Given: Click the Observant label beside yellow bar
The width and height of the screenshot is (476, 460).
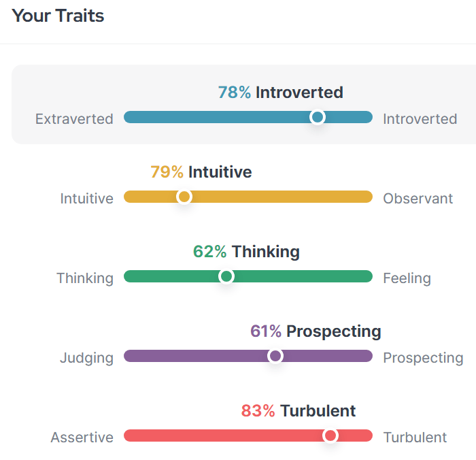Looking at the screenshot, I should tap(418, 199).
